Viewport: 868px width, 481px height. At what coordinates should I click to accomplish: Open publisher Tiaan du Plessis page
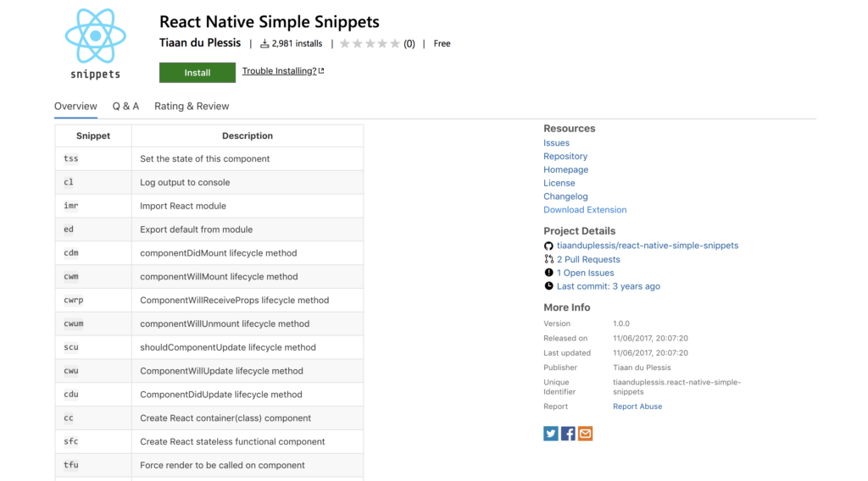coord(200,43)
